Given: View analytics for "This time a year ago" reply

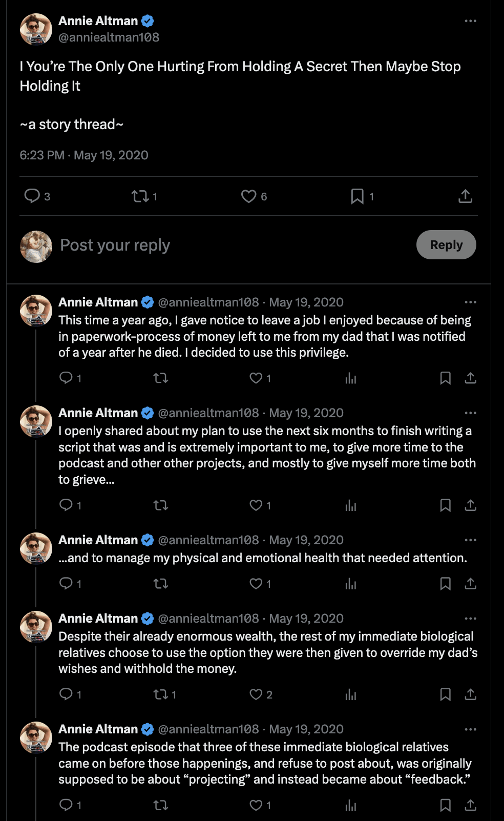Looking at the screenshot, I should 351,378.
